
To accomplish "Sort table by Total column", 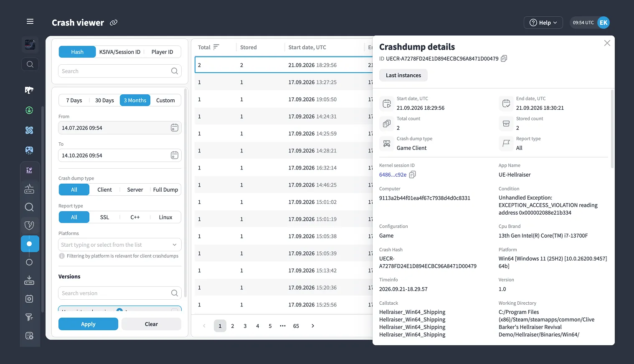I will (216, 47).
